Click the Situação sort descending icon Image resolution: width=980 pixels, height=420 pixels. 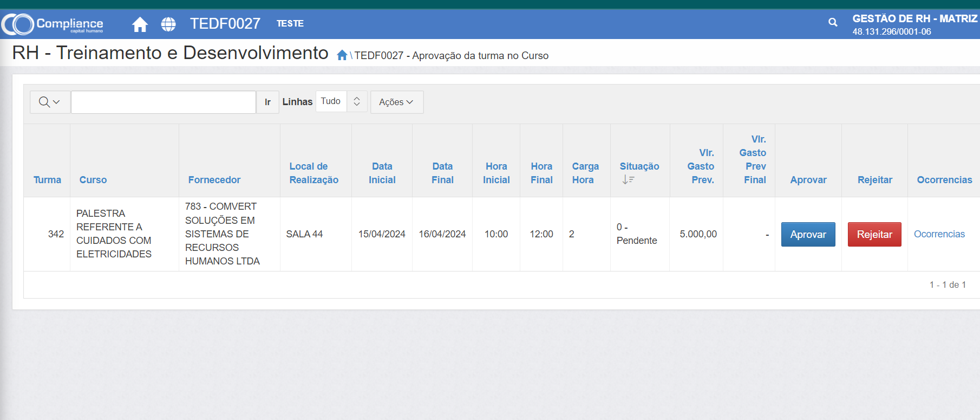(628, 179)
